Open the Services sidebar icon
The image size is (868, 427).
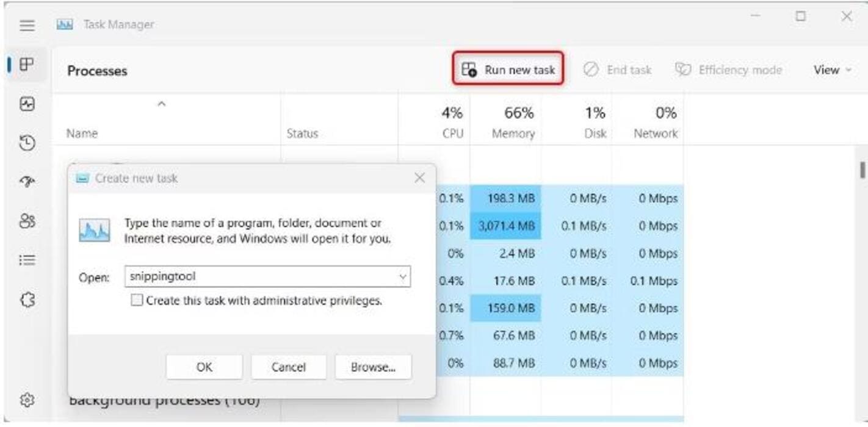pyautogui.click(x=27, y=300)
